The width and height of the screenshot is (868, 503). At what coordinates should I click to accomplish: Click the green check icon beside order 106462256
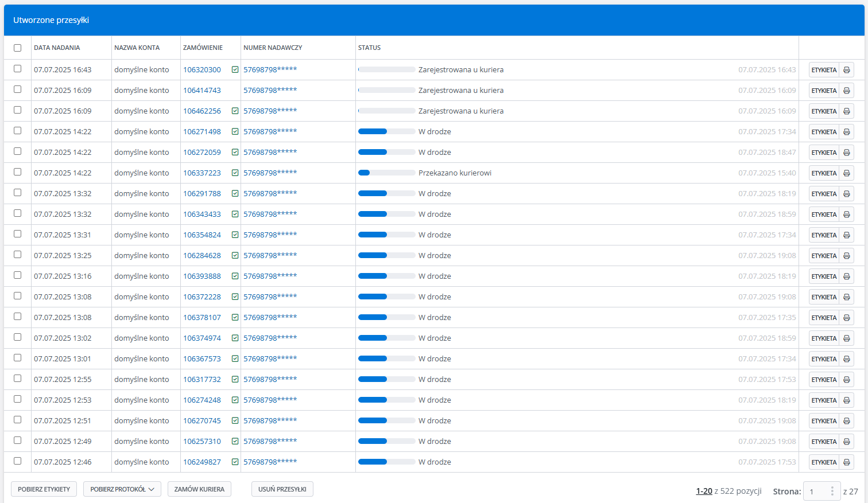point(235,111)
